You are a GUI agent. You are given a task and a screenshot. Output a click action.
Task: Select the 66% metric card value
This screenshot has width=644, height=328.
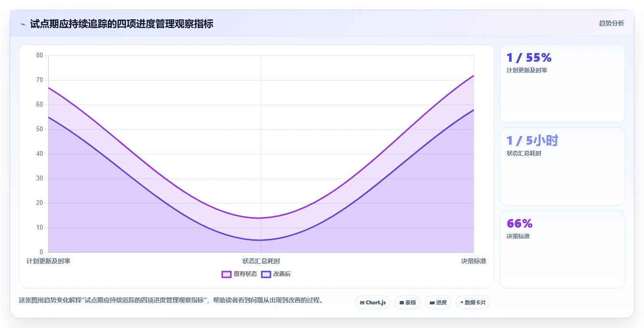pyautogui.click(x=520, y=224)
